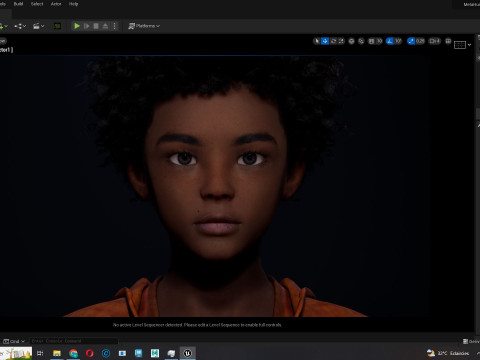
Task: Open the Cinematics clapperboard dropdown
Action: click(38, 26)
